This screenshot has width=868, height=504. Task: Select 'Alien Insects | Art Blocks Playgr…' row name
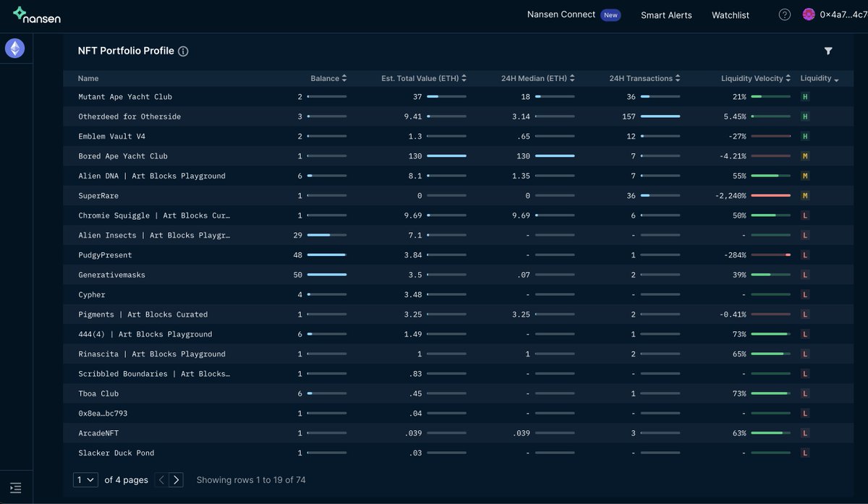pos(154,236)
